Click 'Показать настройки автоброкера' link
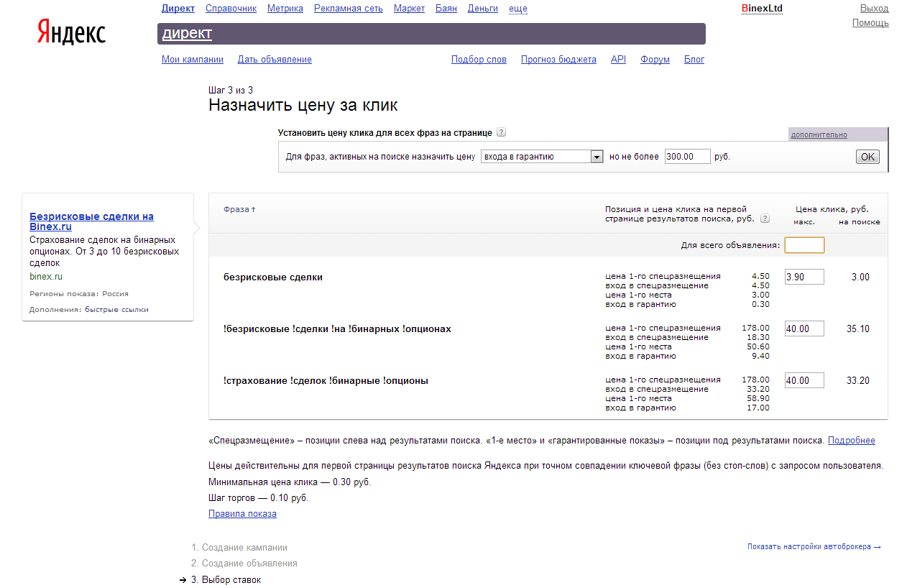This screenshot has width=907, height=588. tap(814, 547)
